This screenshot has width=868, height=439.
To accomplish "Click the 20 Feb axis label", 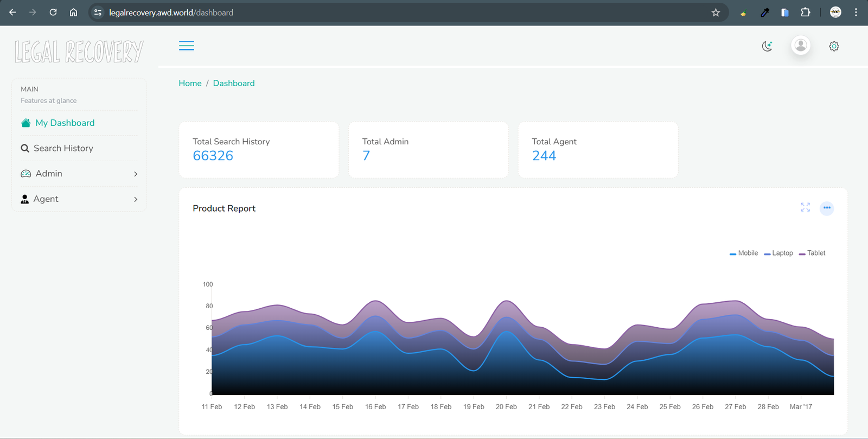I will 506,406.
